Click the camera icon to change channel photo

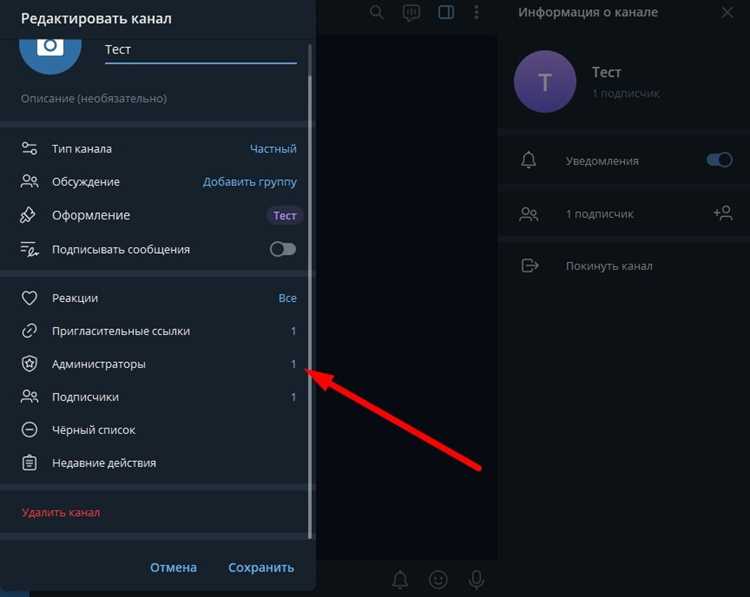click(x=50, y=47)
